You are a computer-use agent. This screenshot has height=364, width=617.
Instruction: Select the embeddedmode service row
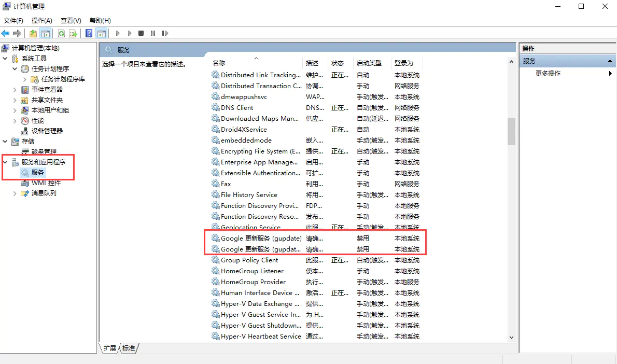316,141
